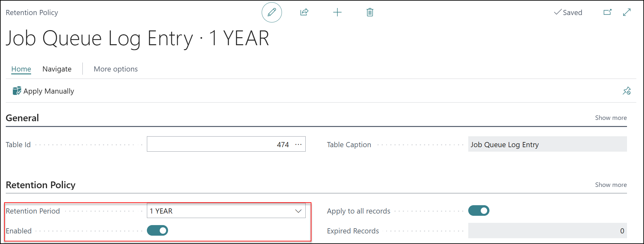Open the share options icon
The image size is (644, 244).
point(304,12)
